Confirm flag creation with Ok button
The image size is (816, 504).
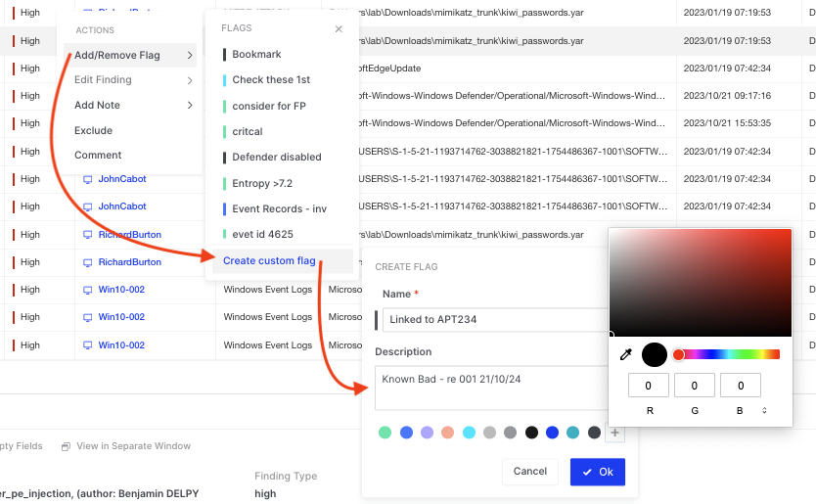point(597,472)
